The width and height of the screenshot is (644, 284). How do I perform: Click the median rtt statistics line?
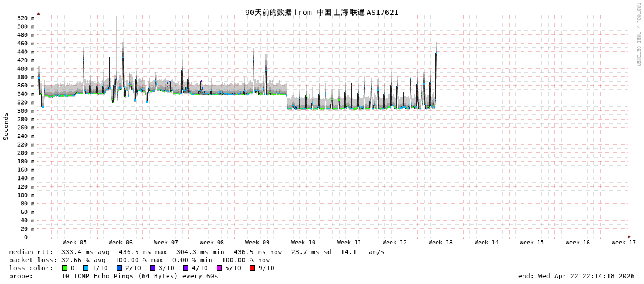[x=197, y=252]
